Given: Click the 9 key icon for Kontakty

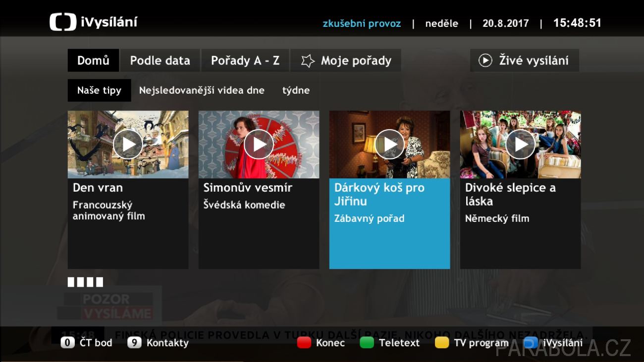Looking at the screenshot, I should tap(134, 343).
